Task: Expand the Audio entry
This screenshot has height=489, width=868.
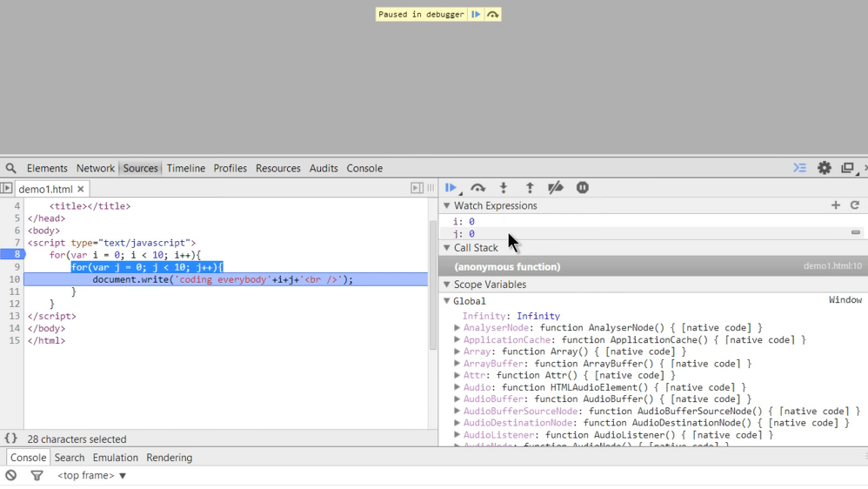Action: (457, 387)
